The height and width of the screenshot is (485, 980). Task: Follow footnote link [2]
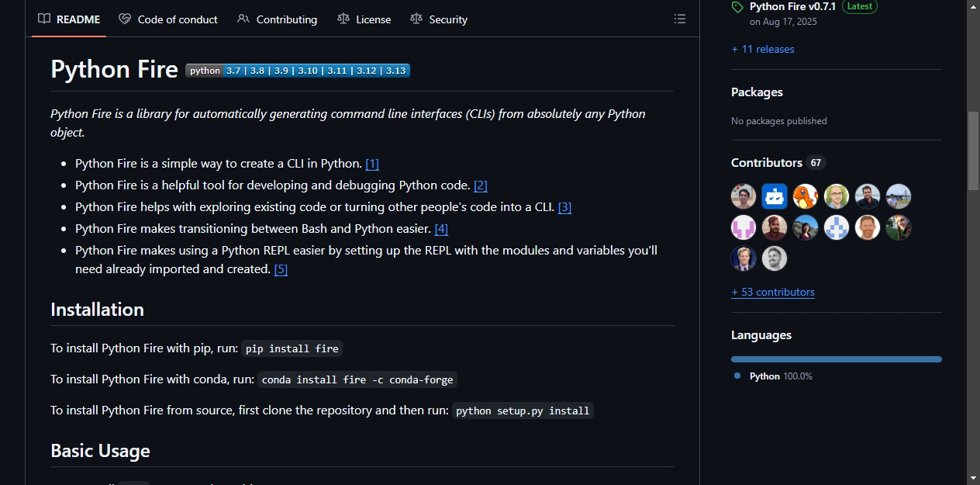pyautogui.click(x=481, y=185)
